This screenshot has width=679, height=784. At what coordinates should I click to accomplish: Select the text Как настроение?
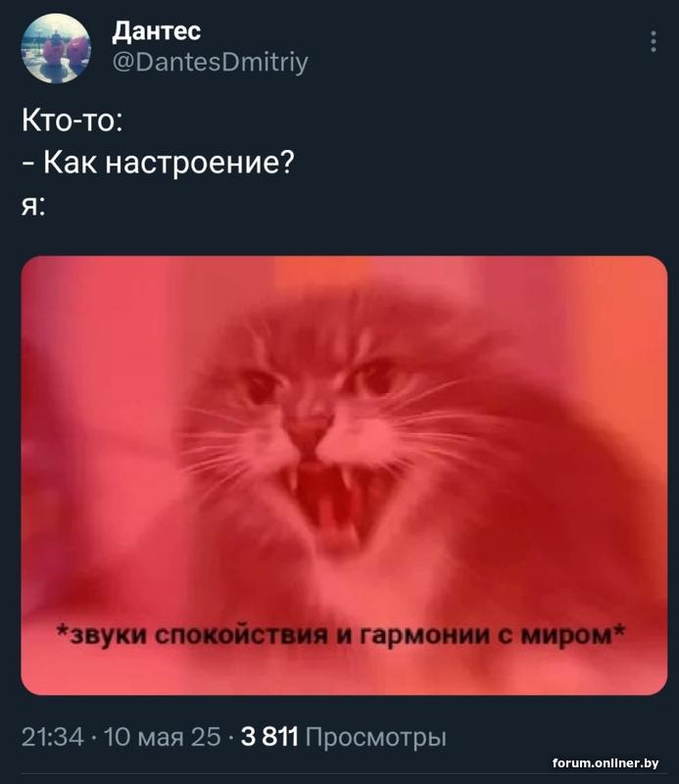point(169,162)
